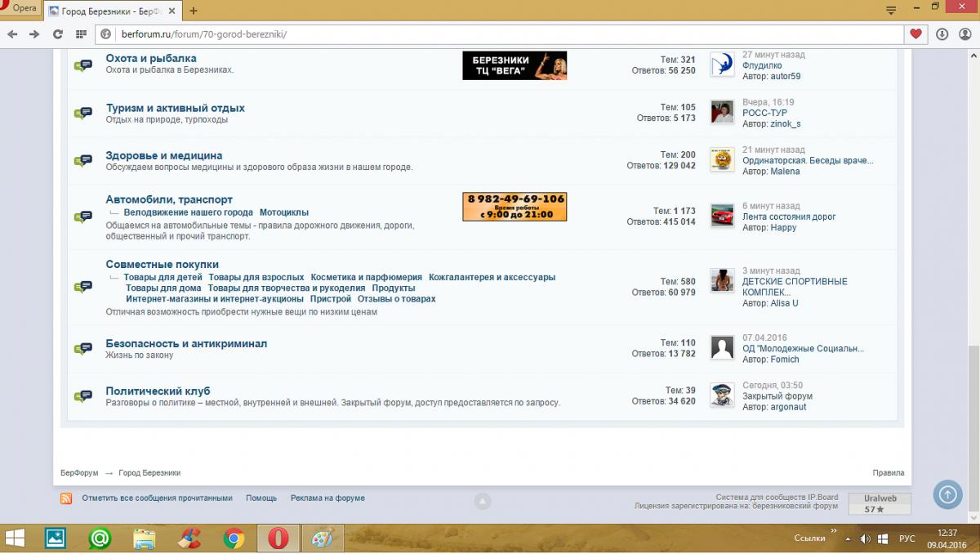Bookmark page with the heart icon

915,34
